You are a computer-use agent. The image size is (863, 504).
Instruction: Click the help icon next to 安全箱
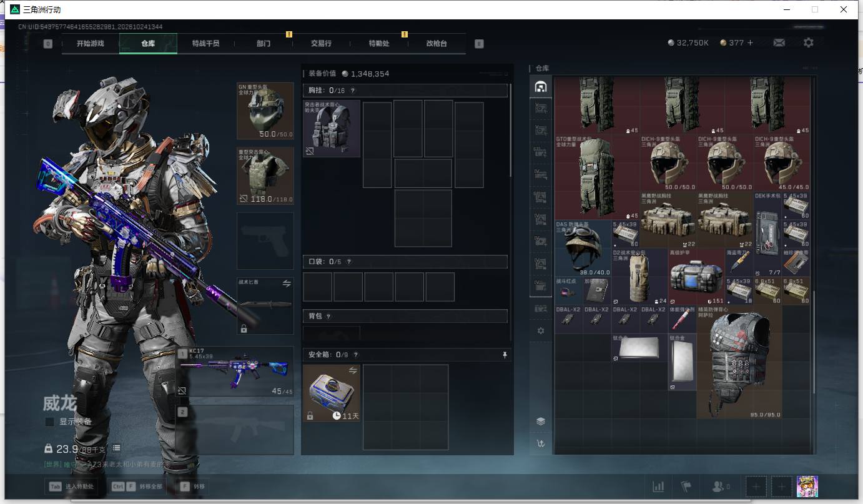(x=355, y=355)
